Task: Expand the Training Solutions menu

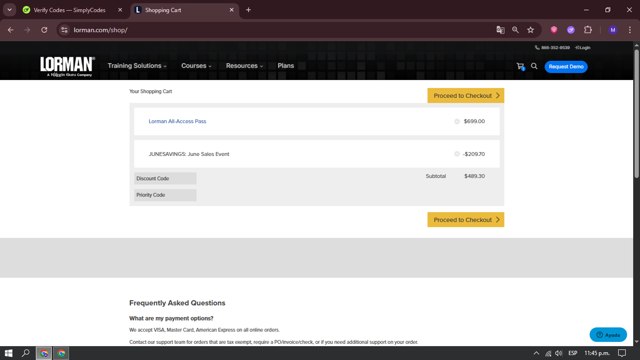Action: click(x=137, y=66)
